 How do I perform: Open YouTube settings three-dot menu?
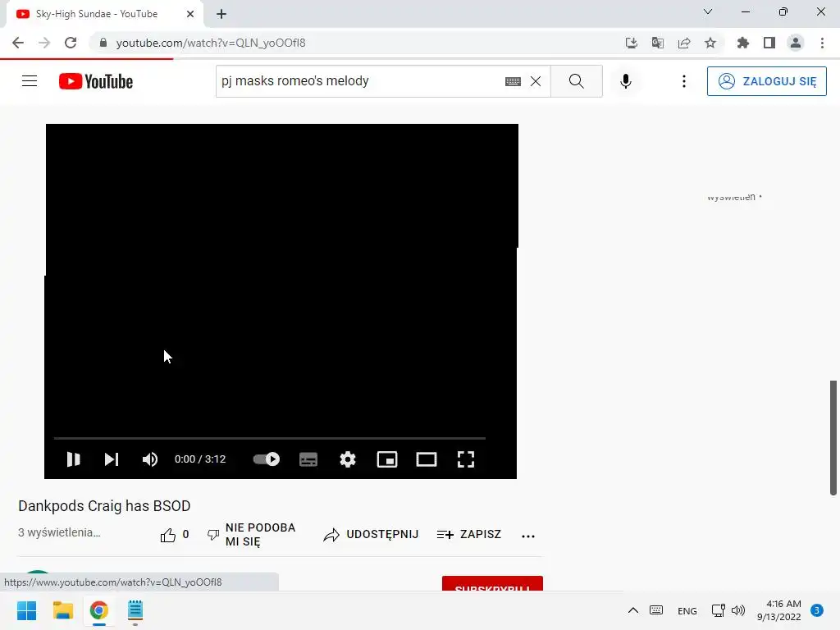[683, 81]
